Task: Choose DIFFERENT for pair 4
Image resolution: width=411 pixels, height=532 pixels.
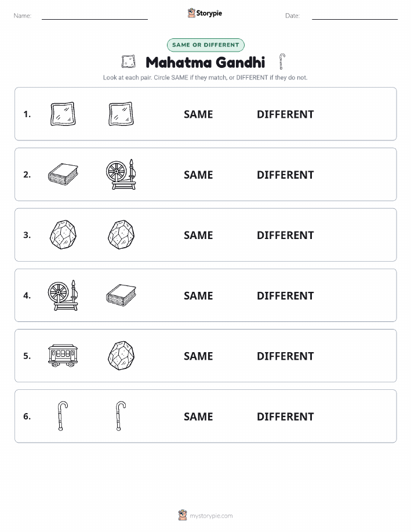Action: click(285, 295)
